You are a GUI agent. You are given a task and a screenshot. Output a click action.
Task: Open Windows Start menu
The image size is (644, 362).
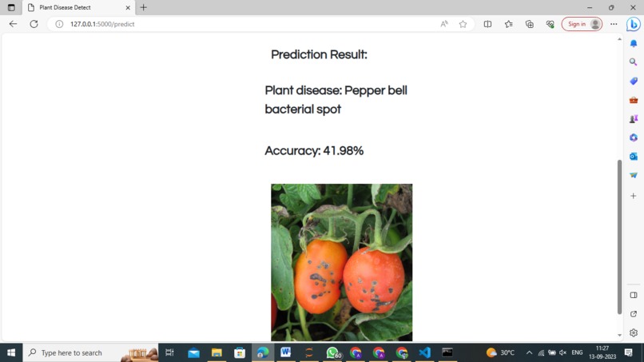(x=11, y=352)
